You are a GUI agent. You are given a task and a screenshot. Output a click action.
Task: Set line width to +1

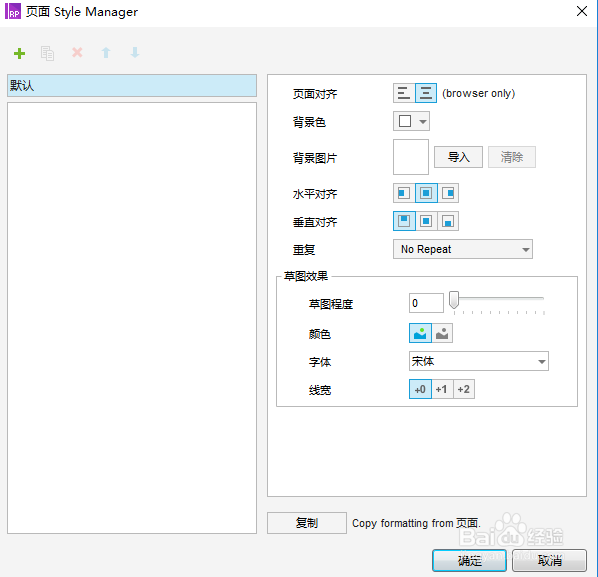tap(442, 389)
